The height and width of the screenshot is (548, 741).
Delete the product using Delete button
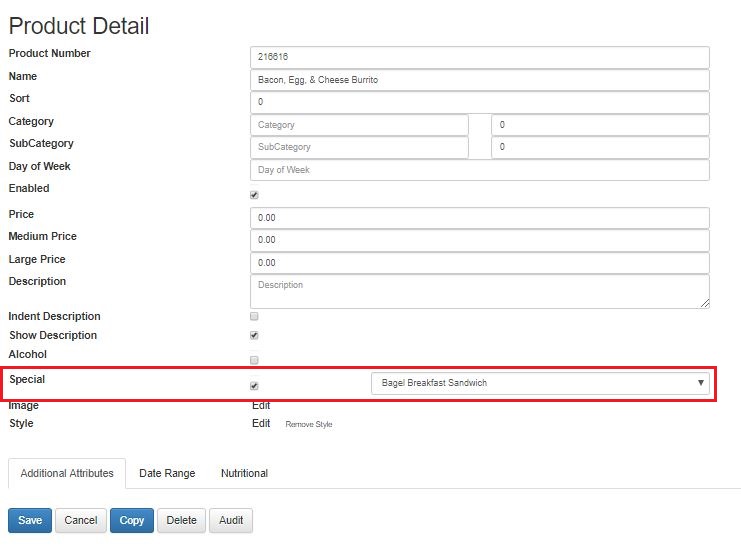click(x=181, y=521)
